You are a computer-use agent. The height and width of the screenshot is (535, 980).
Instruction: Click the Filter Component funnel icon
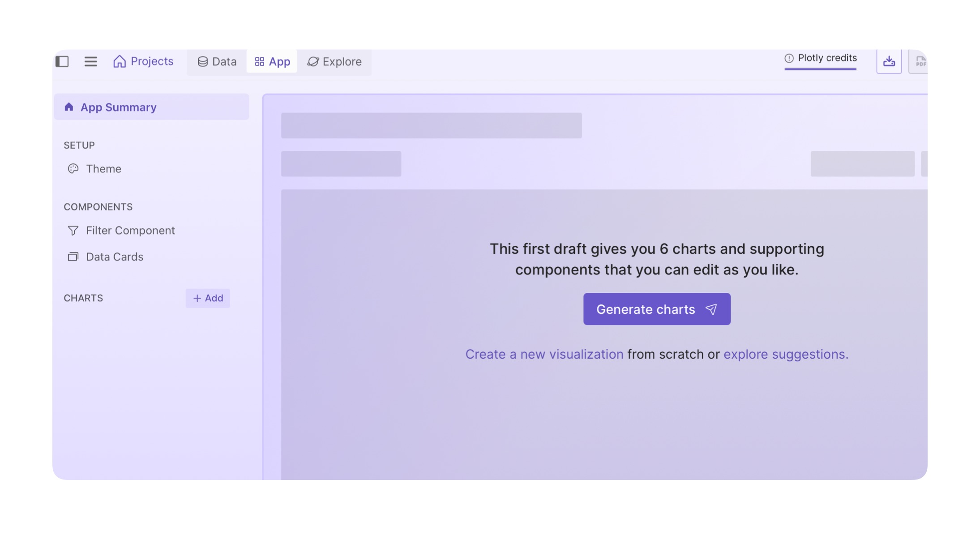73,231
